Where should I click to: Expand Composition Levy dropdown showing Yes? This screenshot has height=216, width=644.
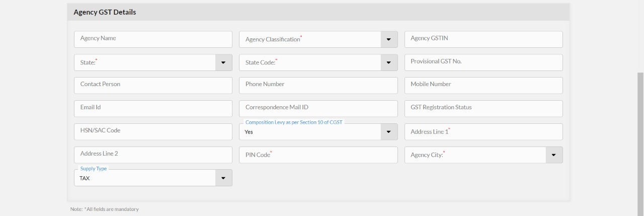[388, 132]
